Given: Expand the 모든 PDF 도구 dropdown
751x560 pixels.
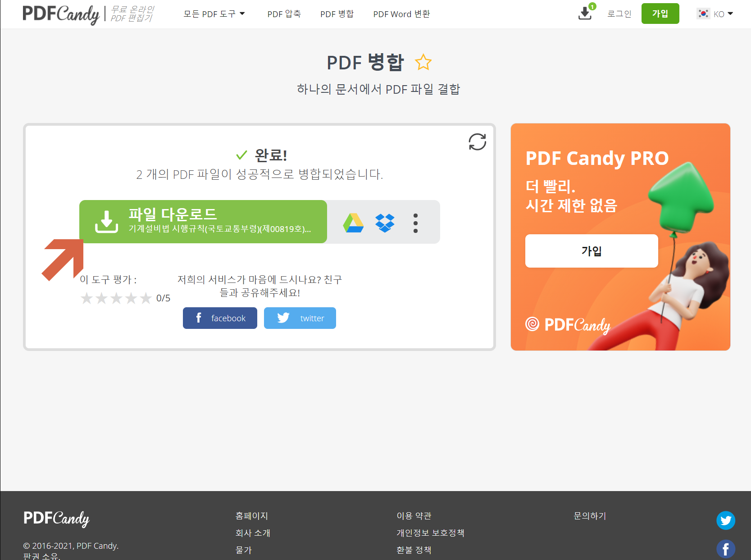Looking at the screenshot, I should pos(214,14).
